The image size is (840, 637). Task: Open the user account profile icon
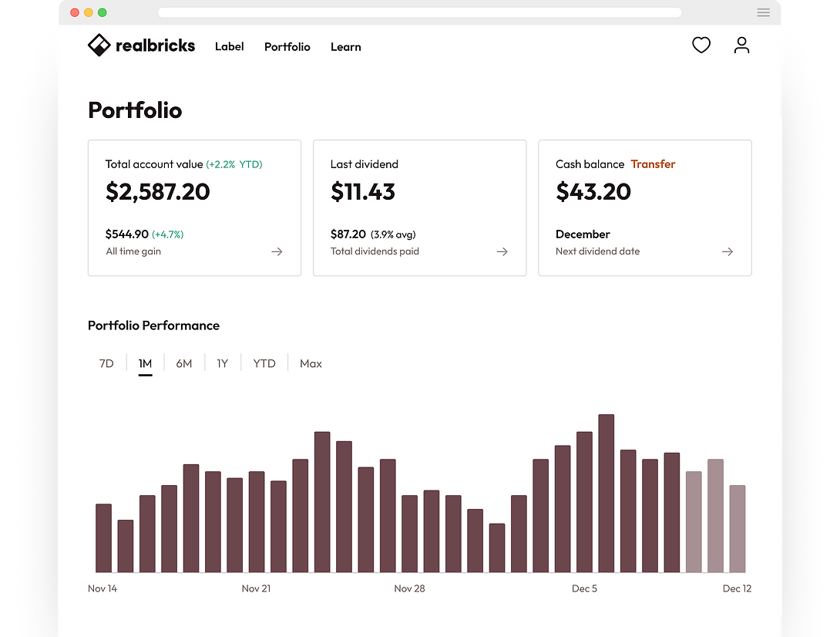pos(741,45)
